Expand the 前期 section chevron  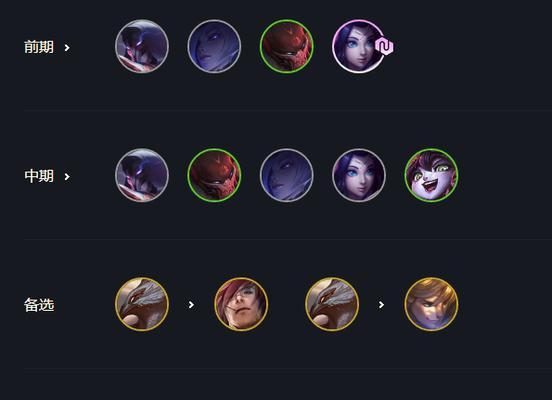pyautogui.click(x=67, y=48)
